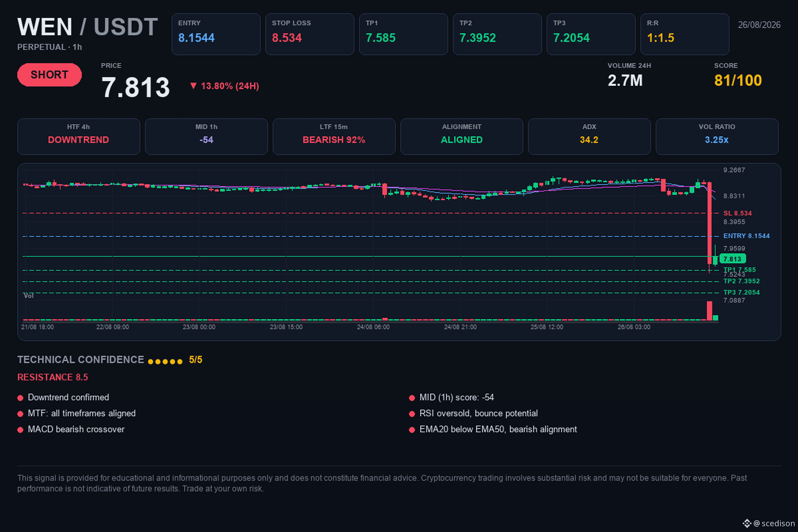Screen dimensions: 798x532
Task: Click the R:R 1:1.5 card
Action: pyautogui.click(x=685, y=34)
